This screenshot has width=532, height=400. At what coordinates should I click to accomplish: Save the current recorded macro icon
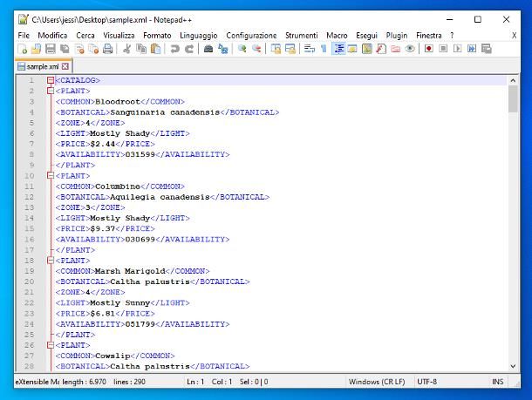[486, 49]
